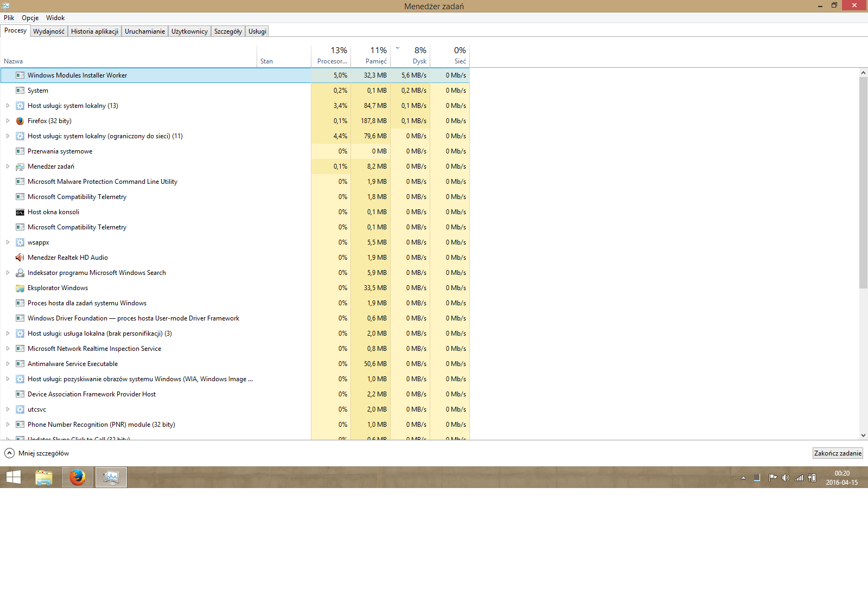Click the Task Manager taskbar button
868x590 pixels.
pos(111,477)
